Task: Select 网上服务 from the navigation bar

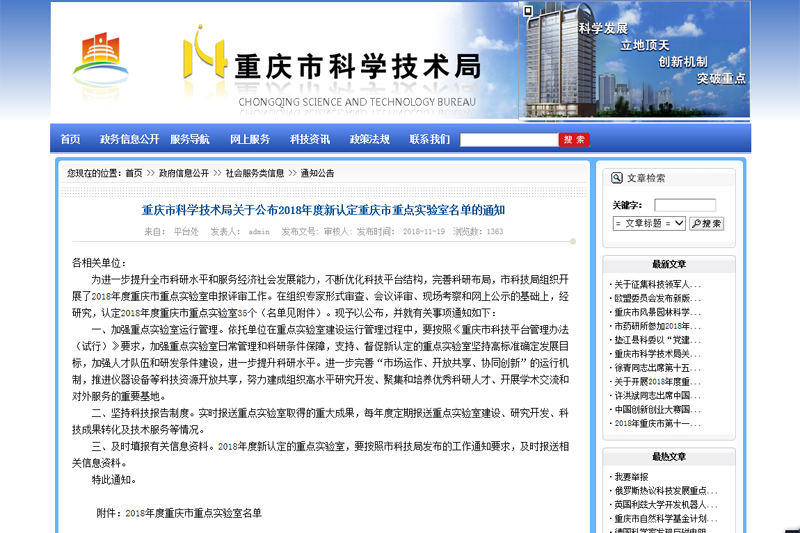Action: click(250, 139)
